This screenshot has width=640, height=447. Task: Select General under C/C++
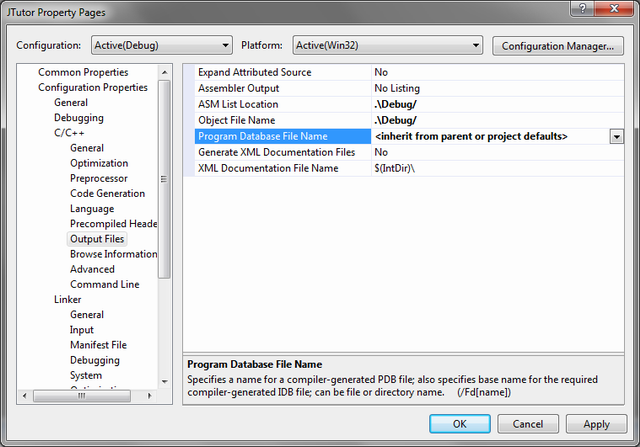coord(87,148)
